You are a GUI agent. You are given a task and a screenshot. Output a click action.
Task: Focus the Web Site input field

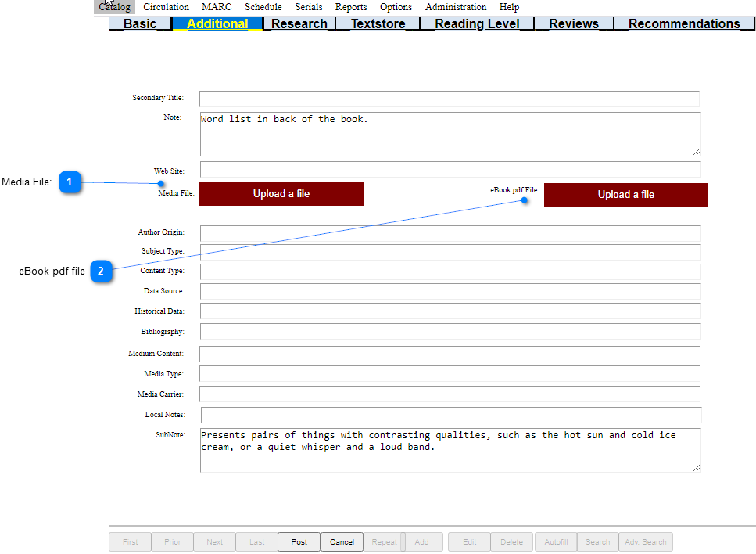pos(450,170)
